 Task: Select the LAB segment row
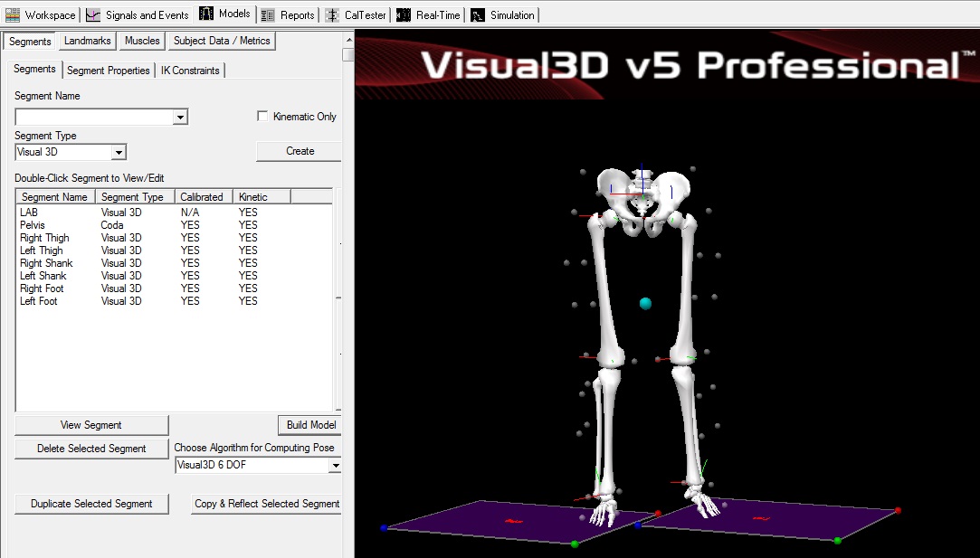tap(174, 213)
